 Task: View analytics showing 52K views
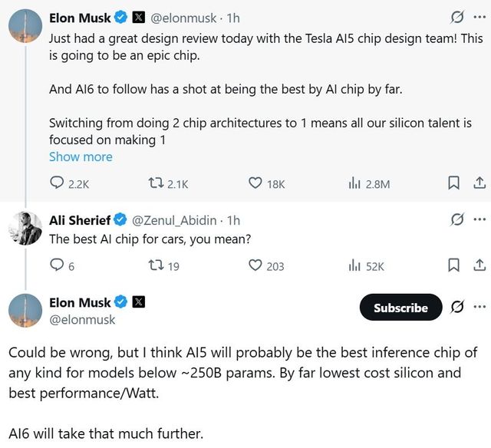click(x=354, y=265)
